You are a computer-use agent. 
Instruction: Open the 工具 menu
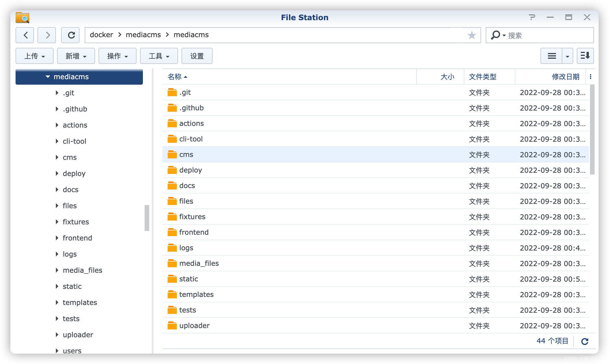coord(158,56)
